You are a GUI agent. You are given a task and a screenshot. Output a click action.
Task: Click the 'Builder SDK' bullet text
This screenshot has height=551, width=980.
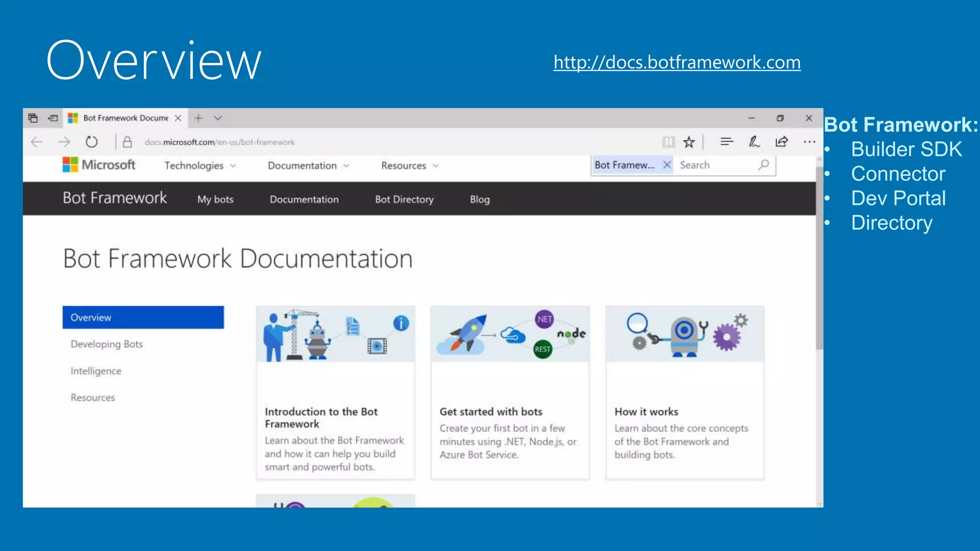click(906, 149)
